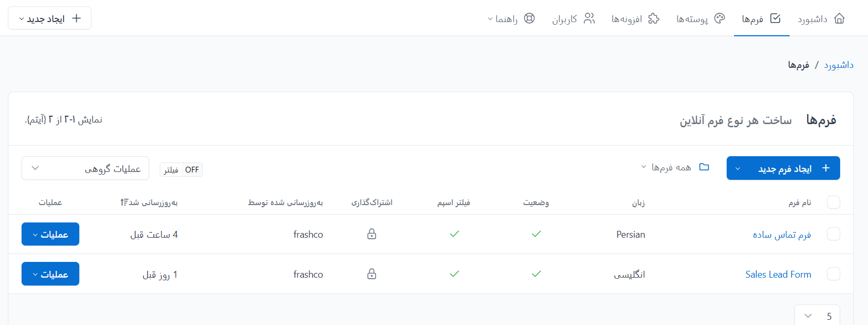The height and width of the screenshot is (325, 868).
Task: Click the puzzle icon for افزونه‌ها
Action: click(x=654, y=18)
